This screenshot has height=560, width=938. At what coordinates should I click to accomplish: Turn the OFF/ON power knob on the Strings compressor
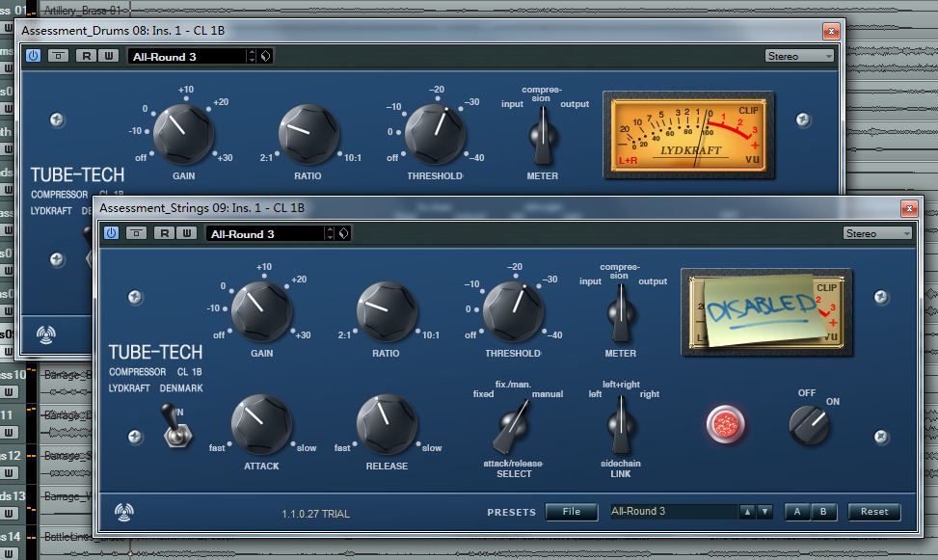tap(810, 425)
